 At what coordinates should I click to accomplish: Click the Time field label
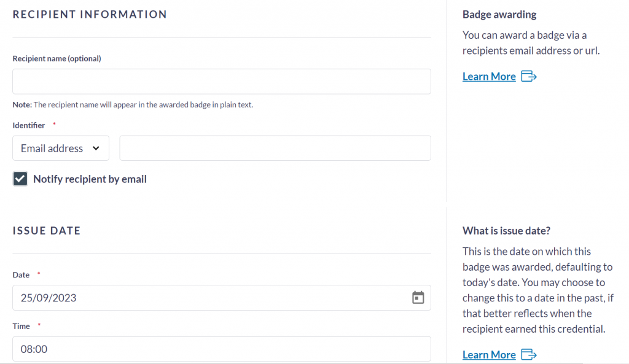point(21,327)
